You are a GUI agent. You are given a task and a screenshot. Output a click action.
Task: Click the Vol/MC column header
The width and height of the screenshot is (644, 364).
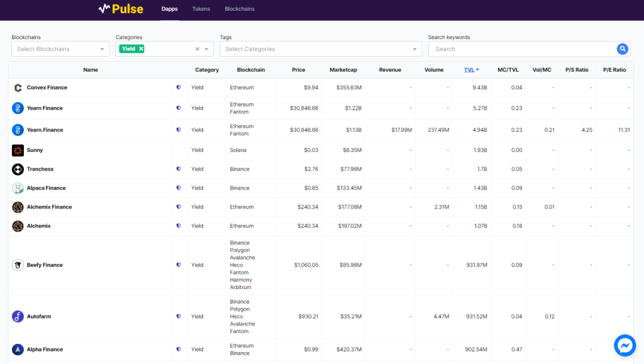pos(541,70)
